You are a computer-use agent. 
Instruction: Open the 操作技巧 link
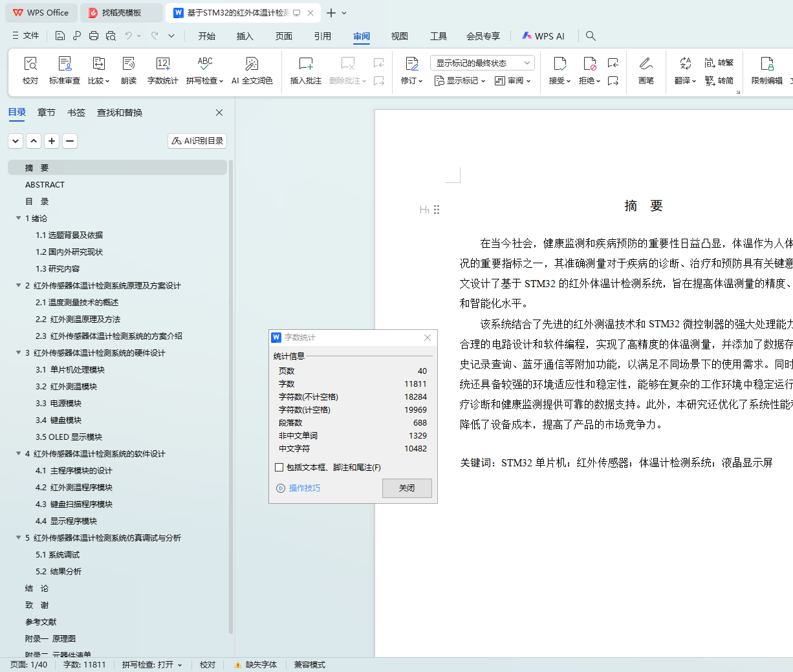[x=298, y=488]
